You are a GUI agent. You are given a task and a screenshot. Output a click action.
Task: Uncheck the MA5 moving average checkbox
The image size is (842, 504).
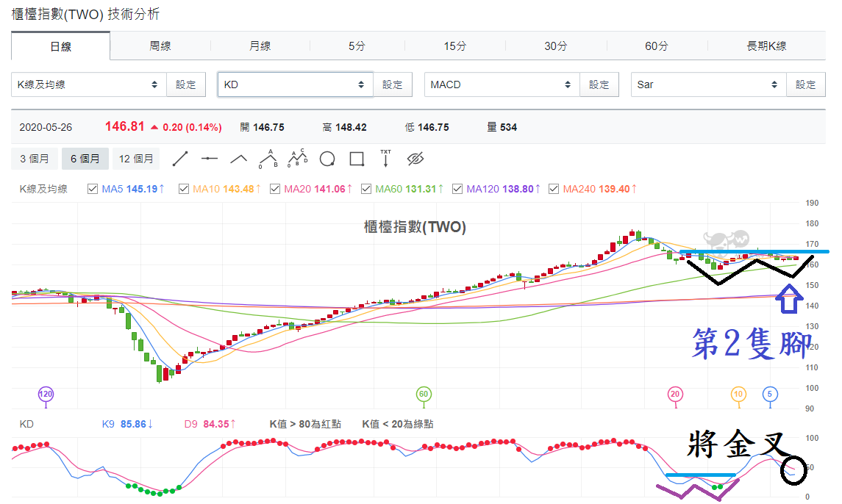93,189
